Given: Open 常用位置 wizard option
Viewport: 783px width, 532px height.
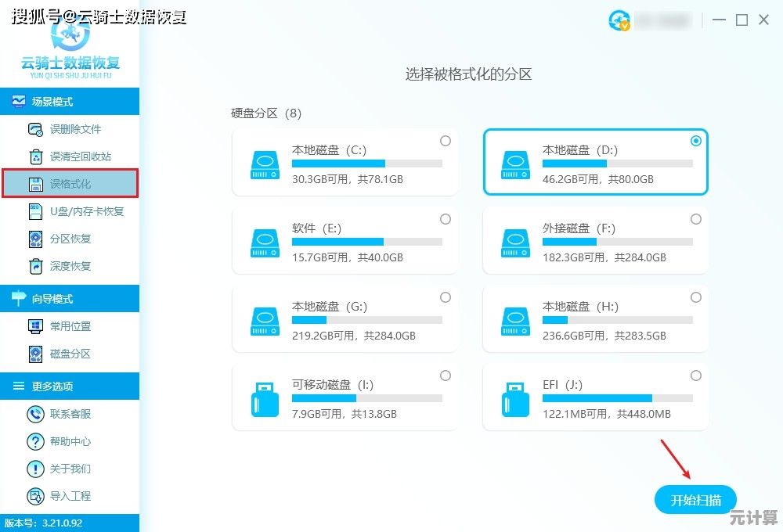Looking at the screenshot, I should [x=70, y=326].
